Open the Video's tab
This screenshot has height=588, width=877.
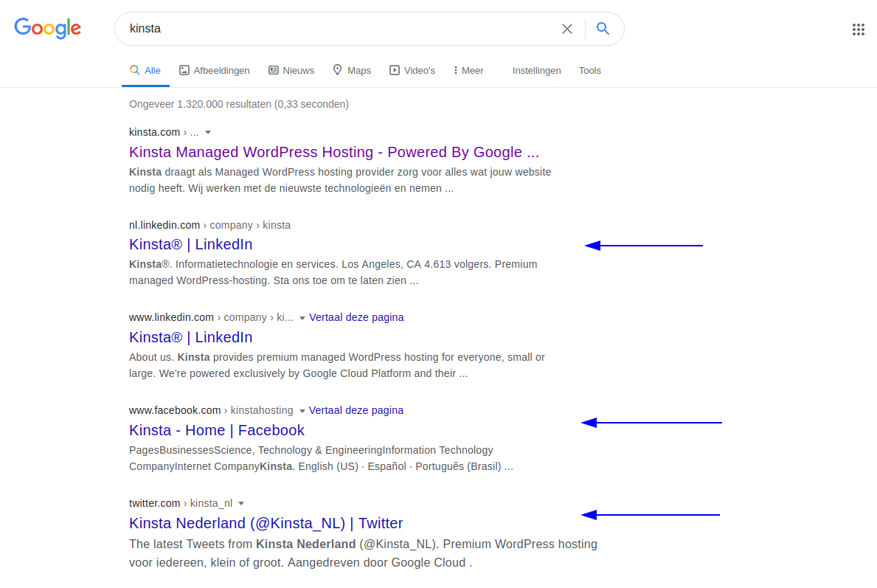(x=412, y=71)
